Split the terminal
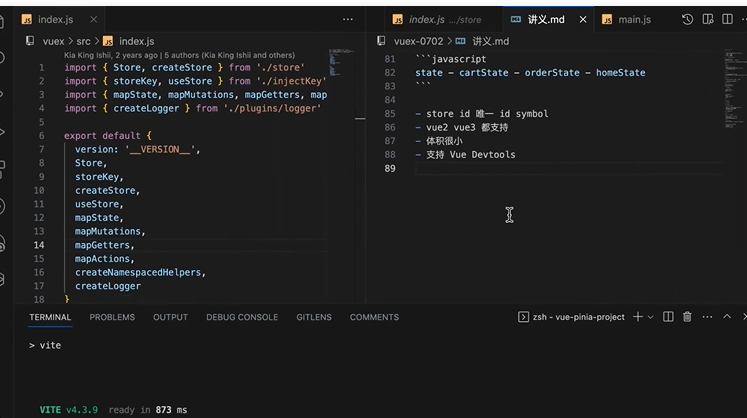 pos(668,317)
